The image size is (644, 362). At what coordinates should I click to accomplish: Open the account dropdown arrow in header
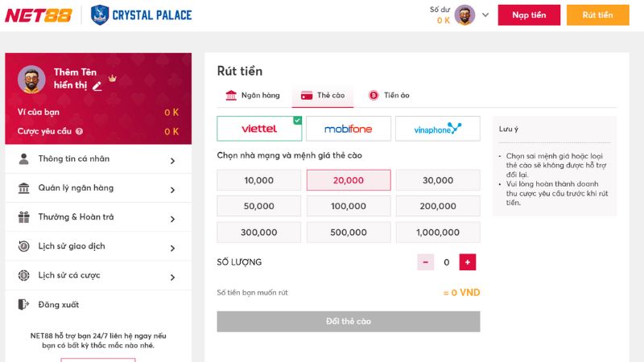[485, 15]
